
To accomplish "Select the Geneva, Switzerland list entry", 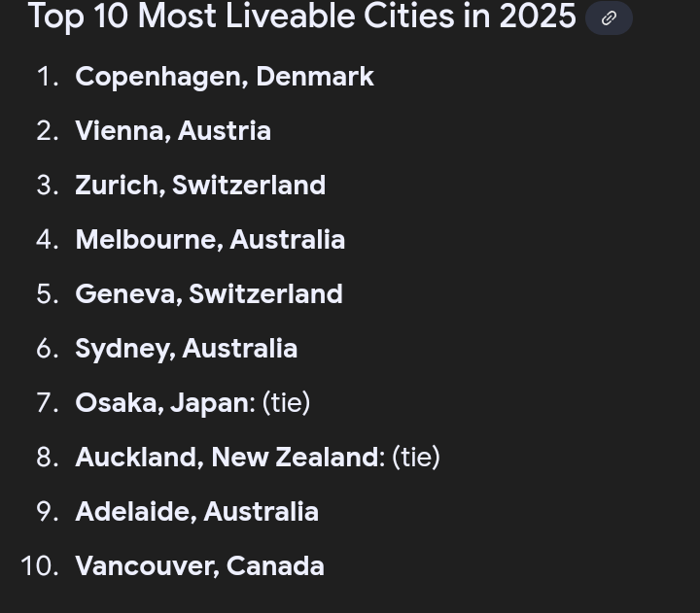I will (x=209, y=294).
